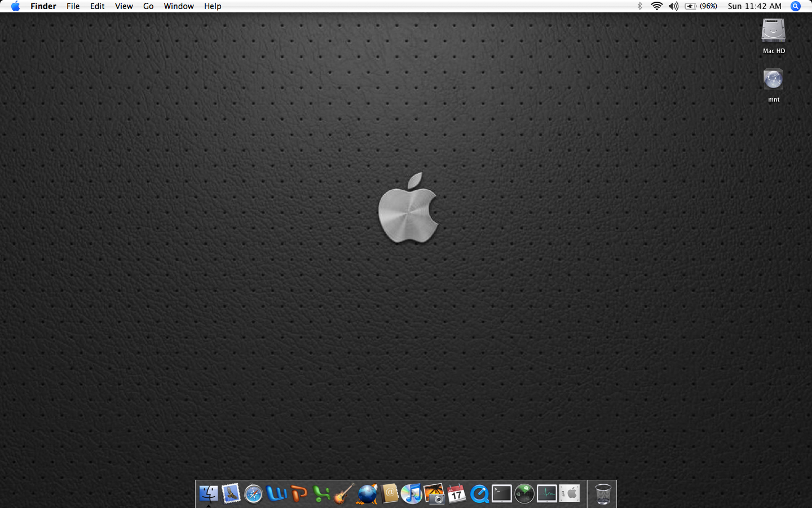Screen dimensions: 812x508
Task: Launch iTunes from the Dock
Action: [x=412, y=494]
